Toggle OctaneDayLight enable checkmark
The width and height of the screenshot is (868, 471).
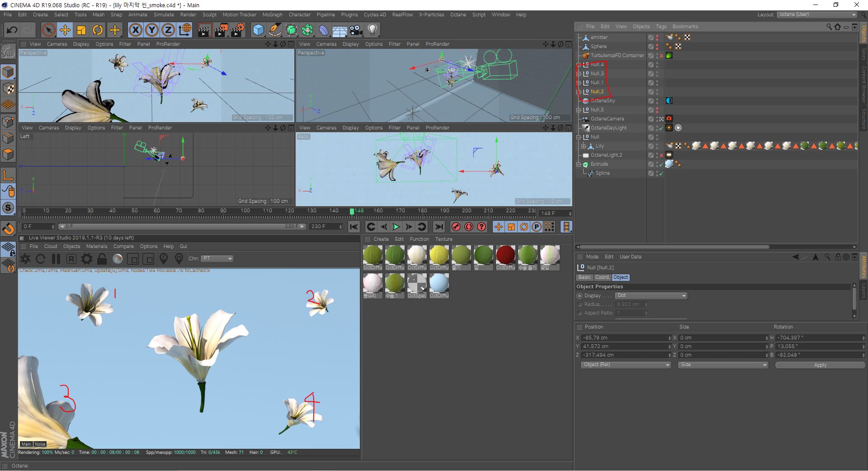661,128
